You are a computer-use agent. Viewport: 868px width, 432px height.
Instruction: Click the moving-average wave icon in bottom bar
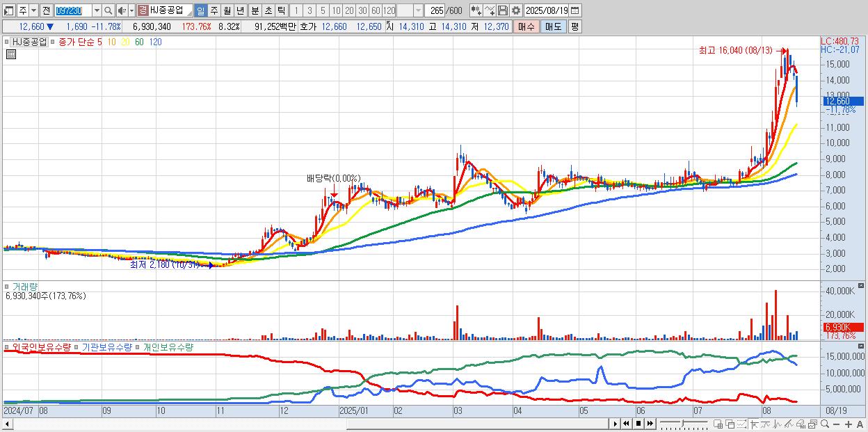tap(766, 424)
